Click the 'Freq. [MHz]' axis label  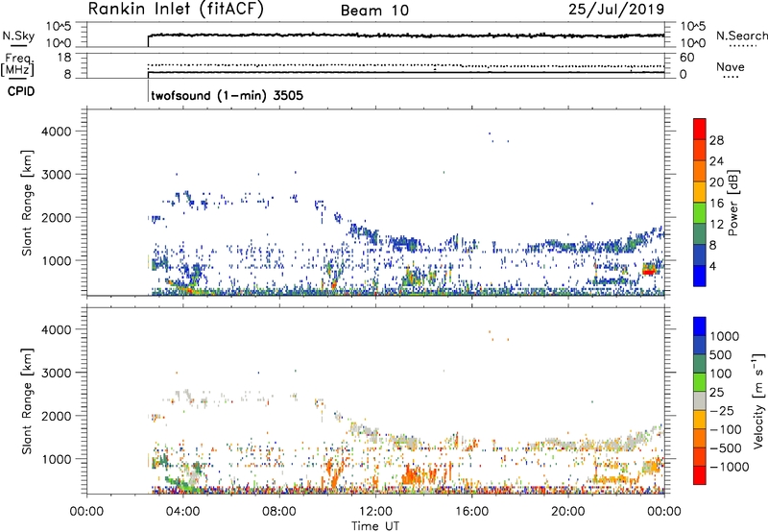tap(17, 64)
